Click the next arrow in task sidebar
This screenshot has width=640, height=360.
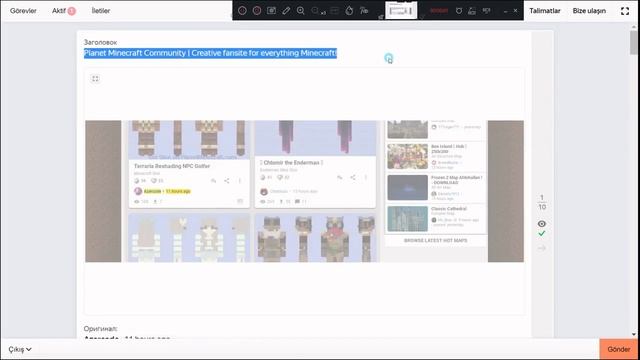(x=542, y=248)
